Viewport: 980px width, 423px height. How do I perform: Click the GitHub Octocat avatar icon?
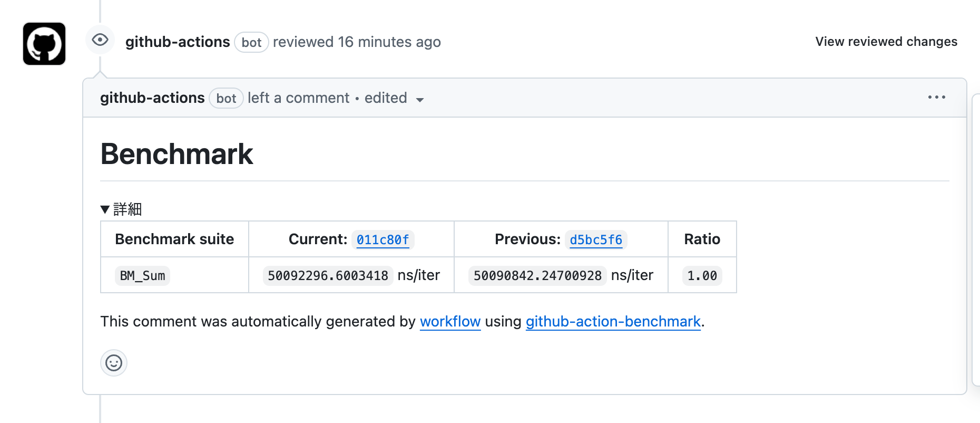point(44,44)
